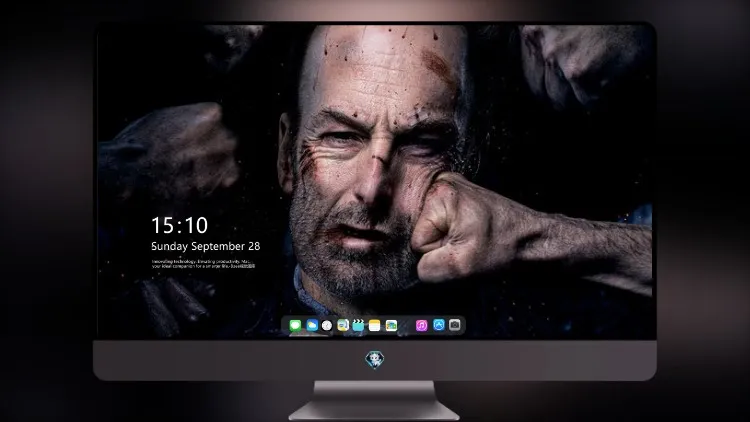This screenshot has width=750, height=422.
Task: Open the Clock app in the dock
Action: tap(327, 326)
